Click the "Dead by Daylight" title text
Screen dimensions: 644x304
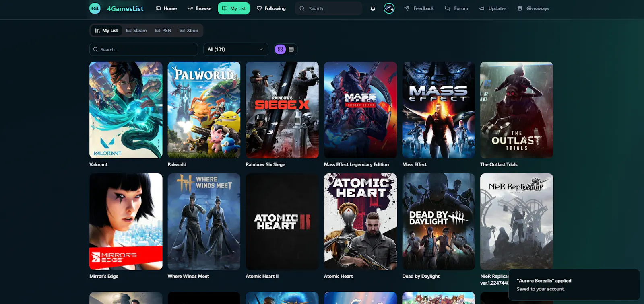(421, 276)
